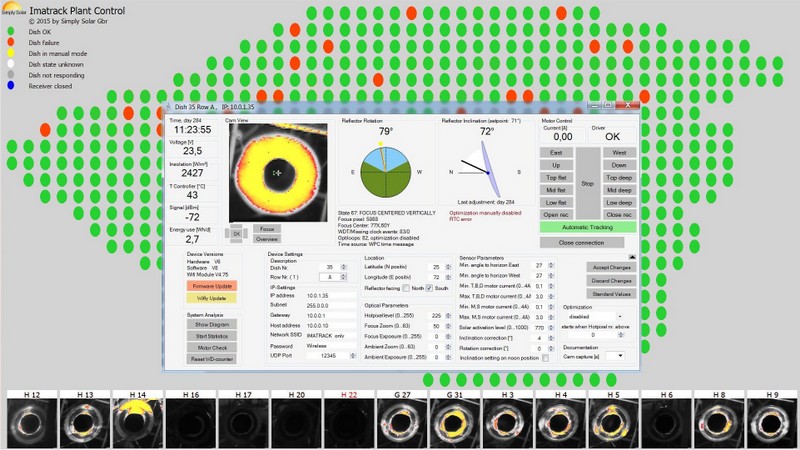Toggle the South reflector facing checkbox
The width and height of the screenshot is (800, 450).
tap(429, 288)
